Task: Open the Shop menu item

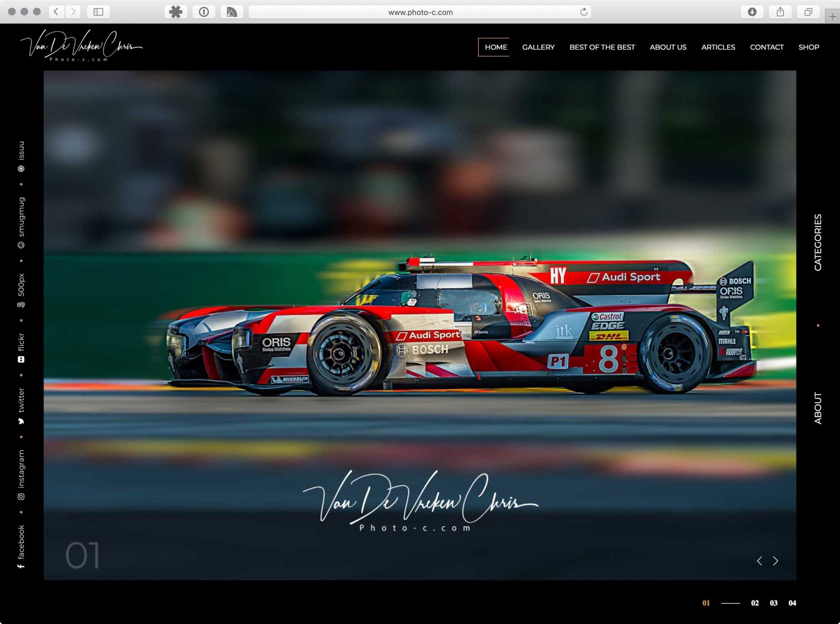Action: tap(808, 47)
